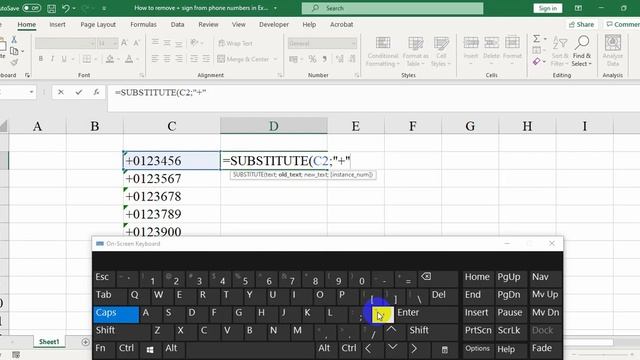The width and height of the screenshot is (640, 360).
Task: Select cell containing +0123789
Action: point(171,214)
